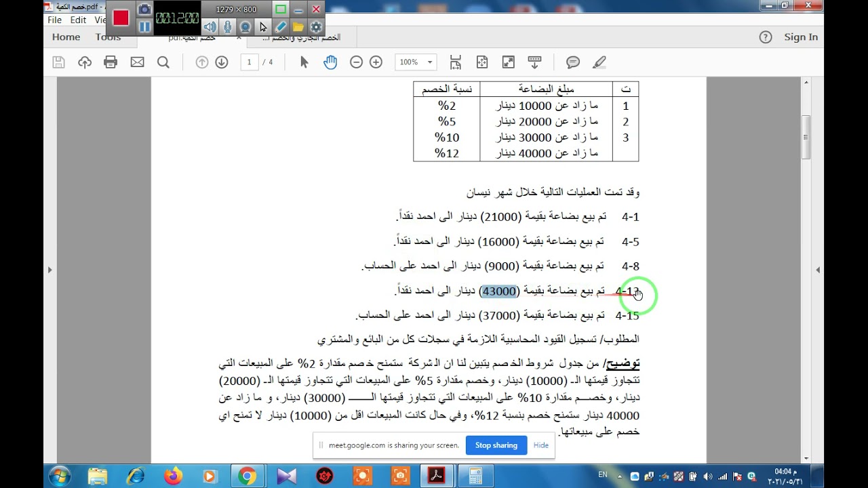Switch to Google Chrome in the taskbar

247,476
